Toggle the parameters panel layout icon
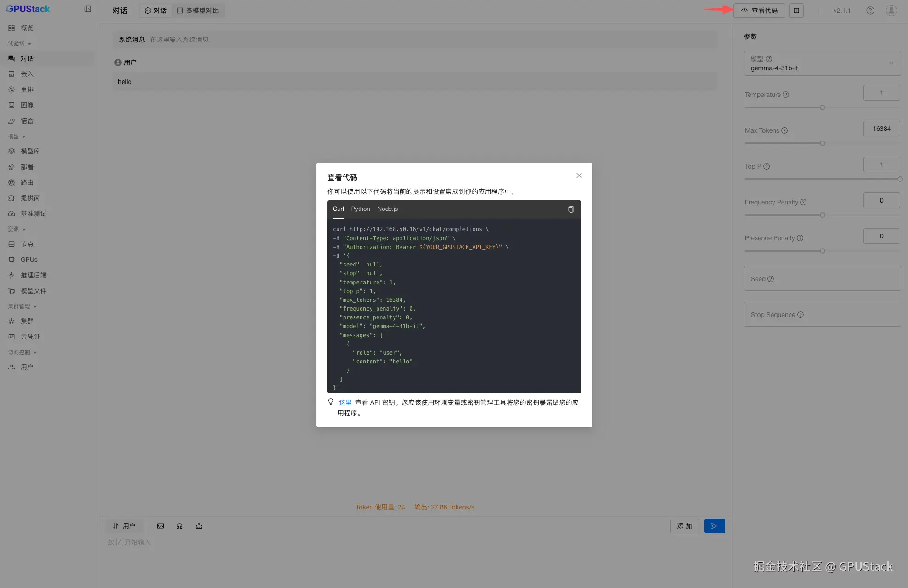This screenshot has width=908, height=588. [796, 11]
